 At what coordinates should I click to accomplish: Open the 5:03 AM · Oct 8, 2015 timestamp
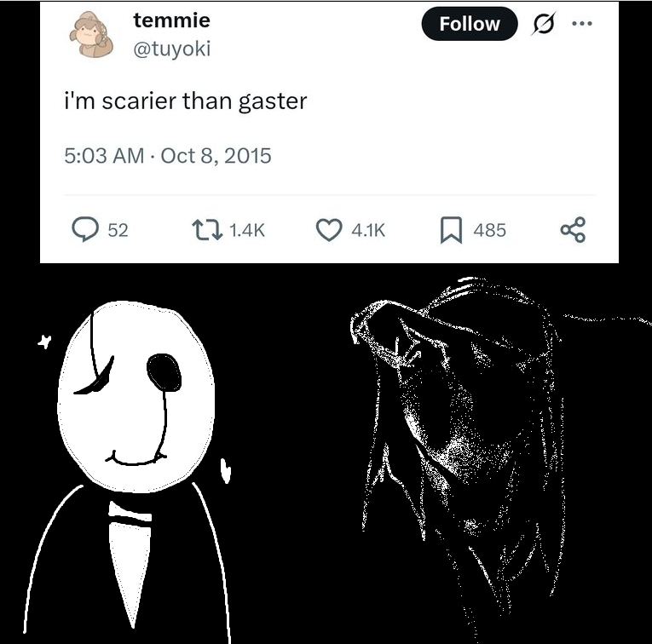168,156
